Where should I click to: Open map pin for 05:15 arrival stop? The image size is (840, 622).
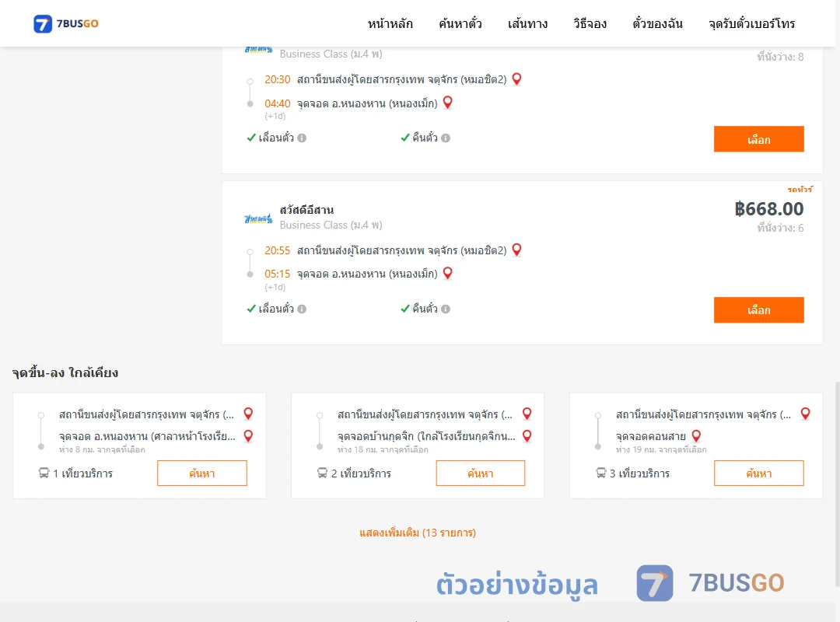point(448,273)
